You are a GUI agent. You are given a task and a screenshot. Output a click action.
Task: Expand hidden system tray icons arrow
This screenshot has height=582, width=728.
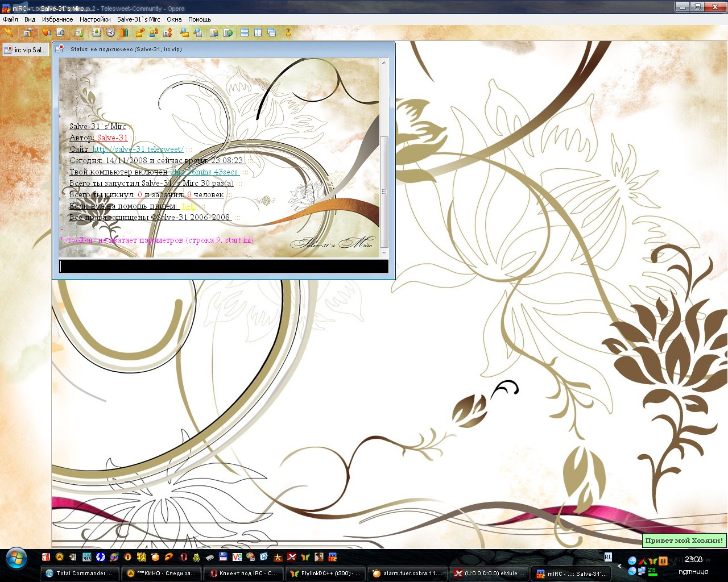point(620,566)
